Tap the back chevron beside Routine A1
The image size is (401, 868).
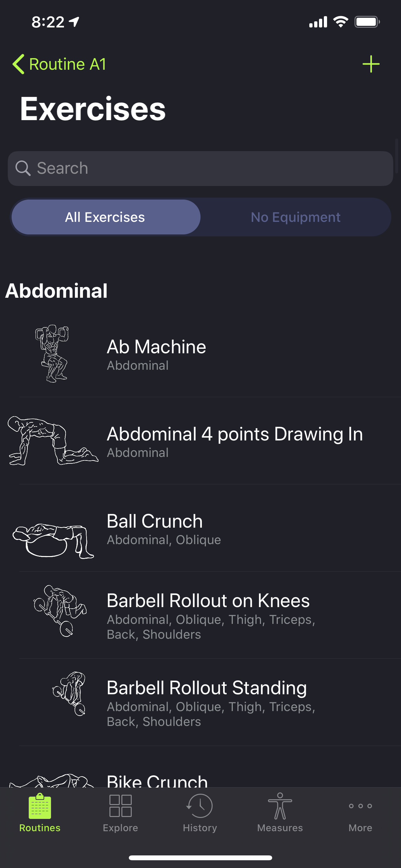18,64
